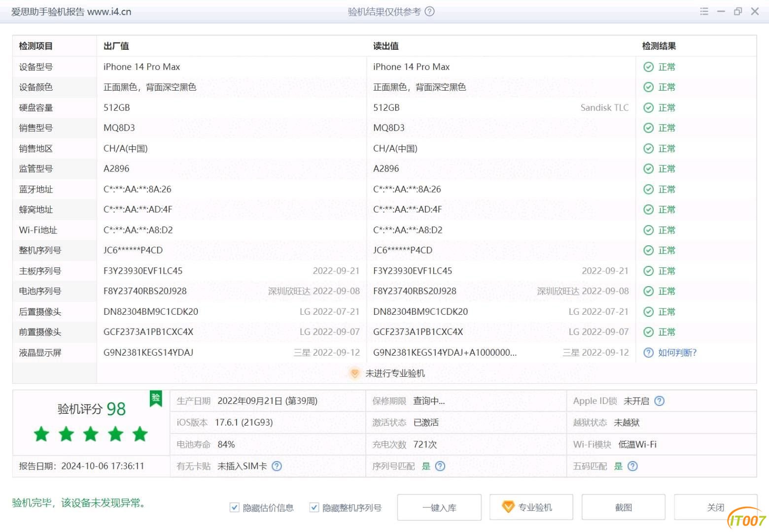Image resolution: width=769 pixels, height=532 pixels.
Task: Click 保修期限 查询中... value
Action: 429,401
